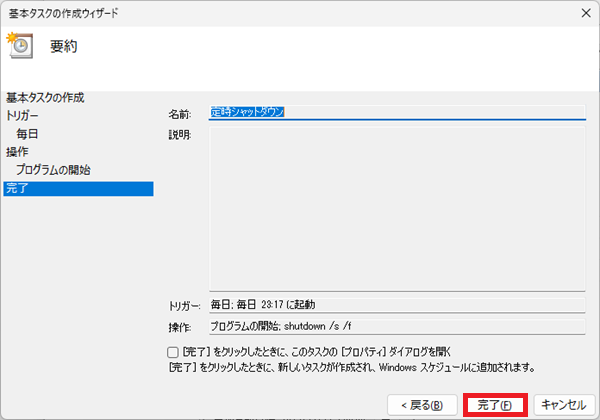Select the 完了 step in the sidebar

pos(78,189)
